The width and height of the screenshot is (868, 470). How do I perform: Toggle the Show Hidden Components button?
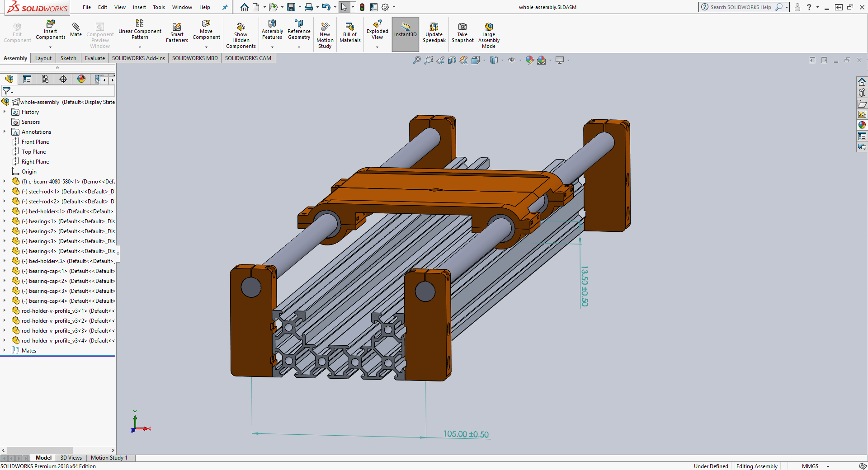(x=241, y=36)
